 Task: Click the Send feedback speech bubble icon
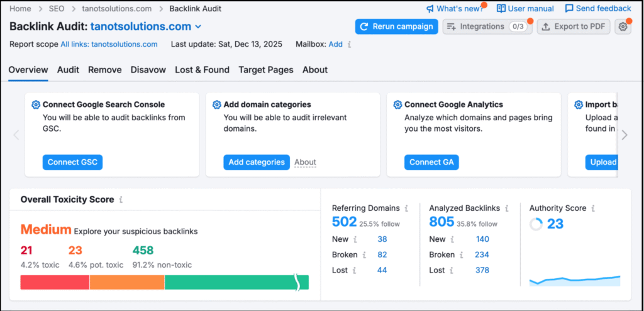tap(569, 9)
